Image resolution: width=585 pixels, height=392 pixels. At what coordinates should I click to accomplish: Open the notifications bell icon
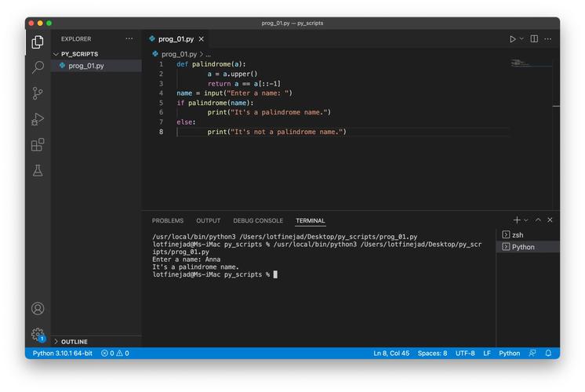tap(548, 354)
